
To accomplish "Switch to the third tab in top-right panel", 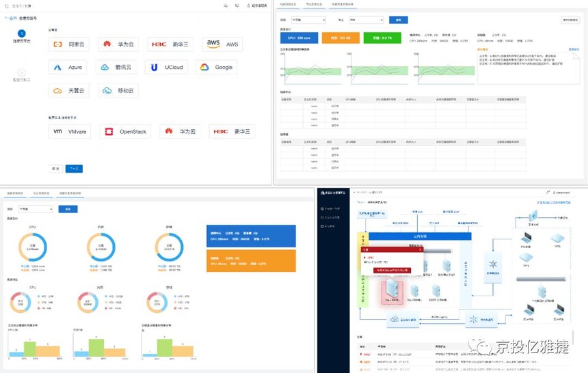I will click(342, 4).
